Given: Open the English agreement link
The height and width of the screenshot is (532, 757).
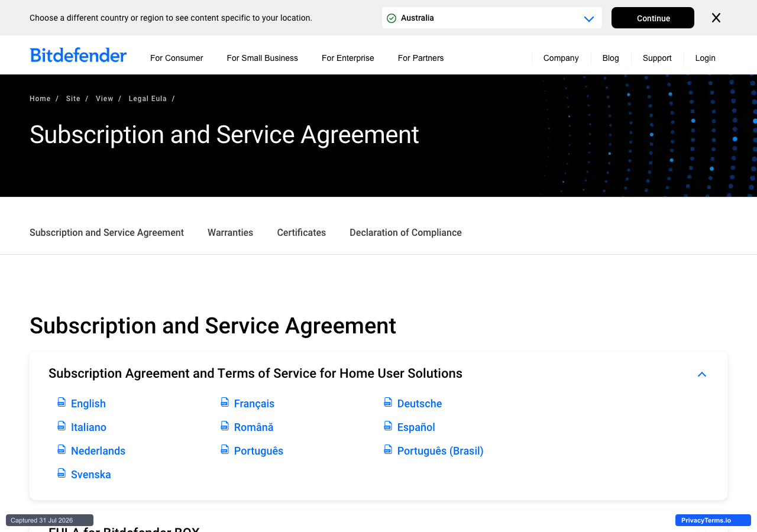Looking at the screenshot, I should coord(88,404).
